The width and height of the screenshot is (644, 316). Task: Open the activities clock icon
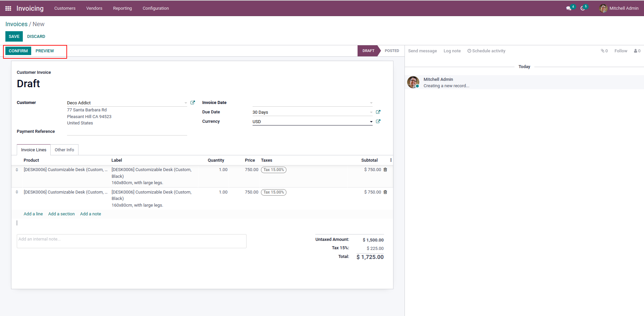click(583, 8)
